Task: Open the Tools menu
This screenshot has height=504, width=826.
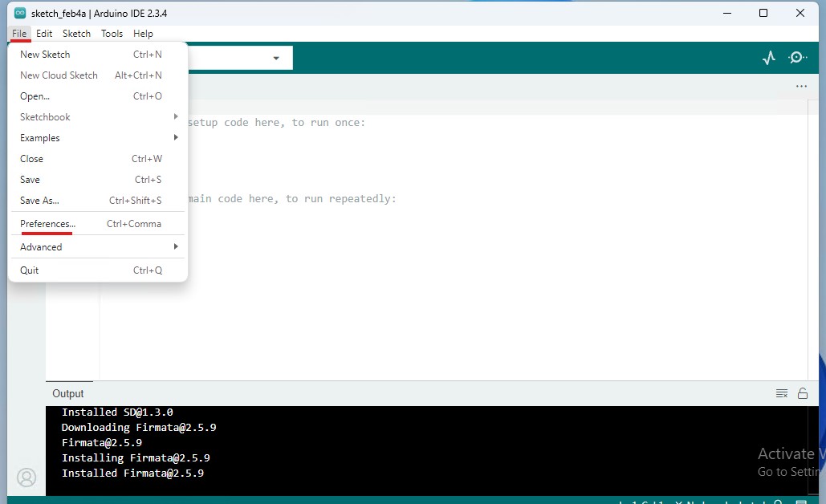Action: (x=112, y=34)
